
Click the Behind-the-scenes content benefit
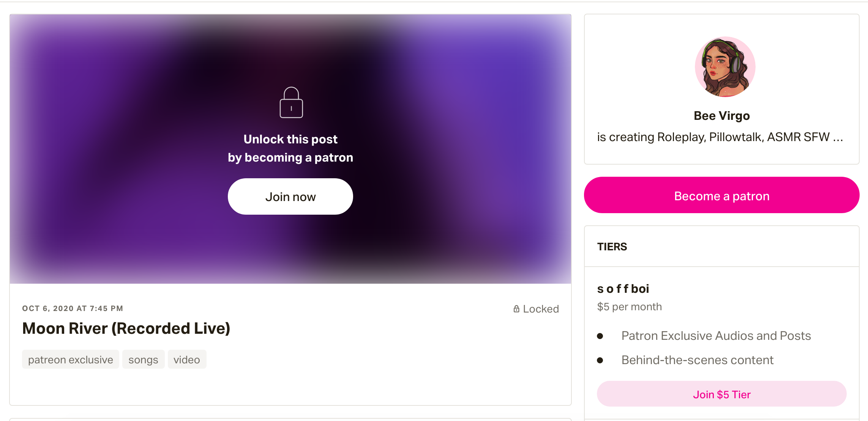click(697, 360)
